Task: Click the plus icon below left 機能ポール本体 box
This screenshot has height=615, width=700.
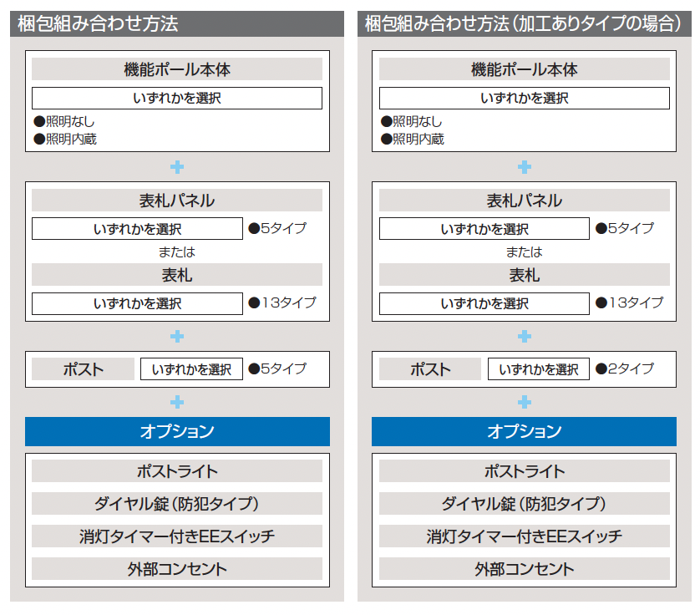Action: click(177, 167)
